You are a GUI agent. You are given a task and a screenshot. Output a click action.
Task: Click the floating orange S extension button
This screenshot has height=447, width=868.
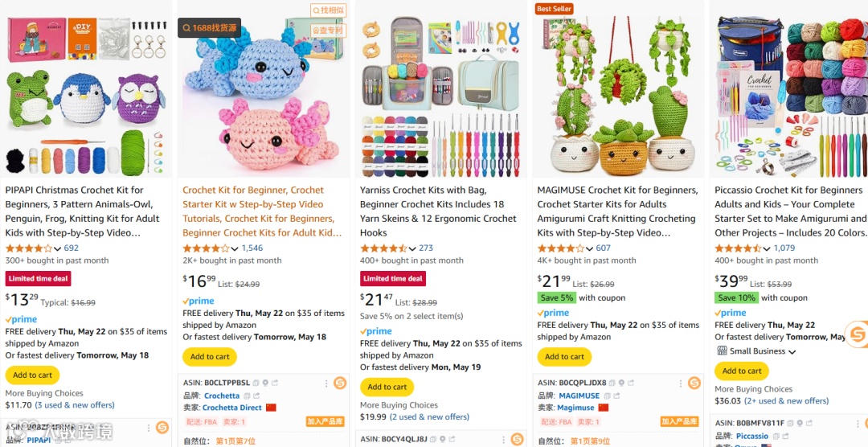click(857, 334)
